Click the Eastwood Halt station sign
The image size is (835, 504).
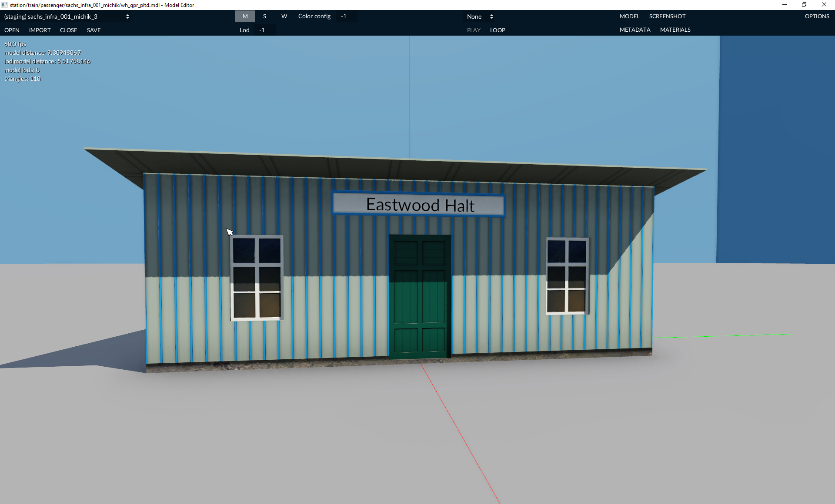tap(418, 204)
